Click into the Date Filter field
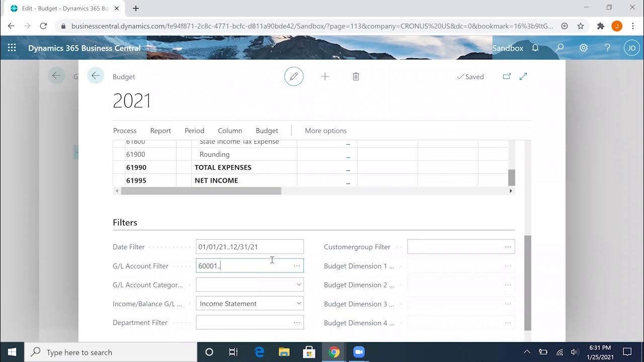Screen dimensions: 644x362 pyautogui.click(x=250, y=247)
